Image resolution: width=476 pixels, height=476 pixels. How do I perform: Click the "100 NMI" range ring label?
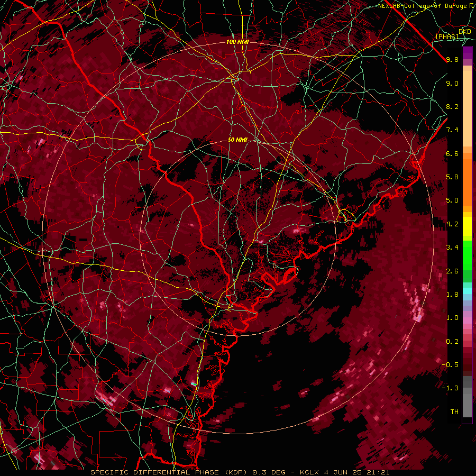tap(237, 42)
